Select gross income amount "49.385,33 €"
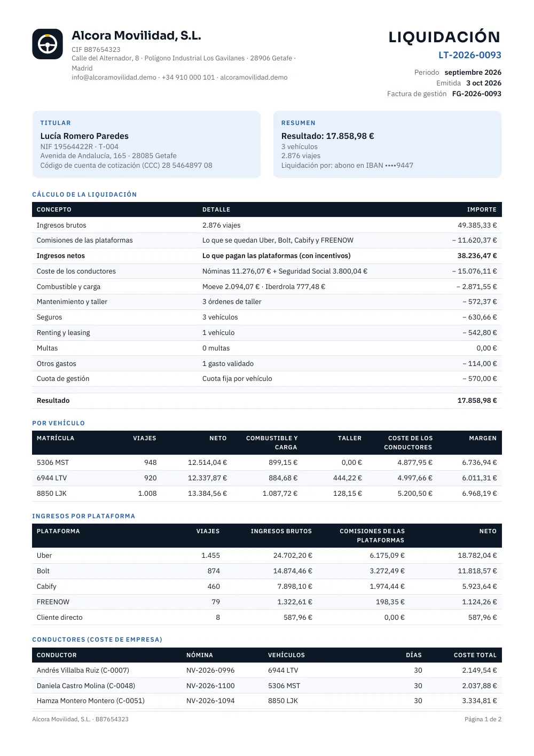The width and height of the screenshot is (534, 756). [477, 225]
